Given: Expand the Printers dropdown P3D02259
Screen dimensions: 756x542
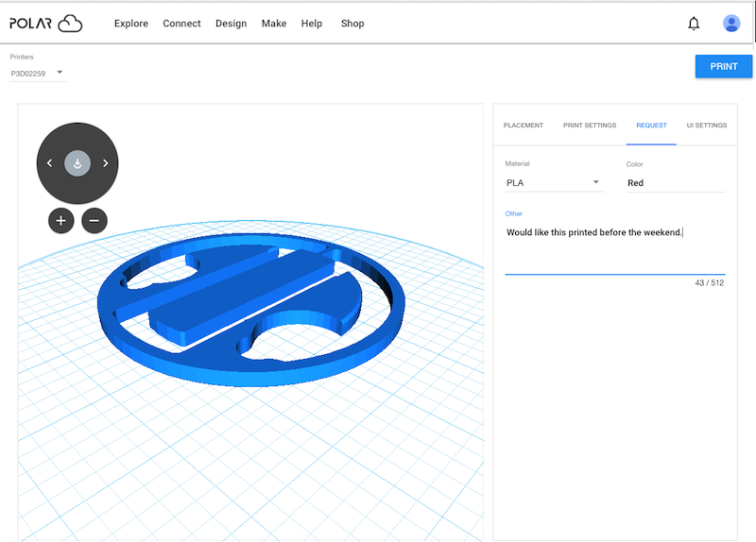Looking at the screenshot, I should click(x=38, y=74).
